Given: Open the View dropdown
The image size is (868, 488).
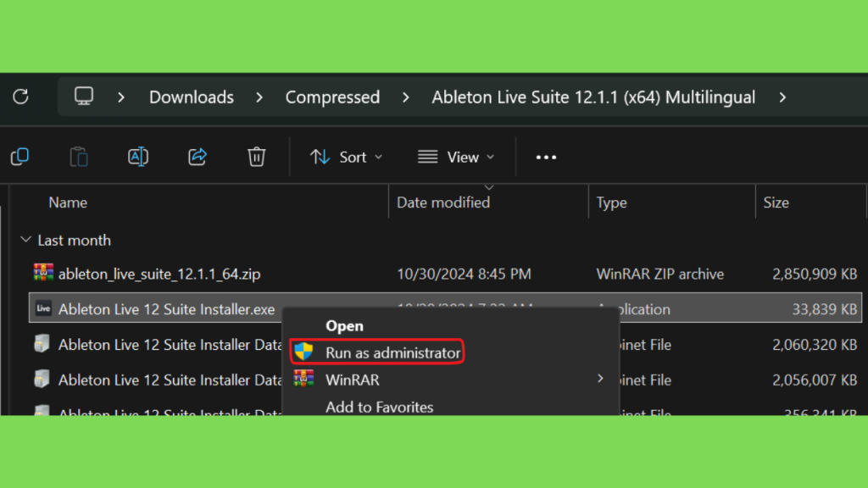Looking at the screenshot, I should 456,157.
